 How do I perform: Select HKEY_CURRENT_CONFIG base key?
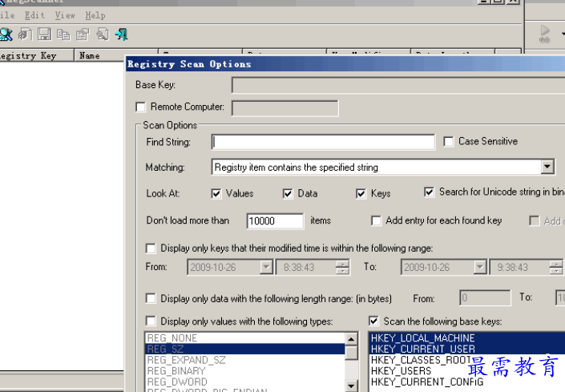[467, 382]
